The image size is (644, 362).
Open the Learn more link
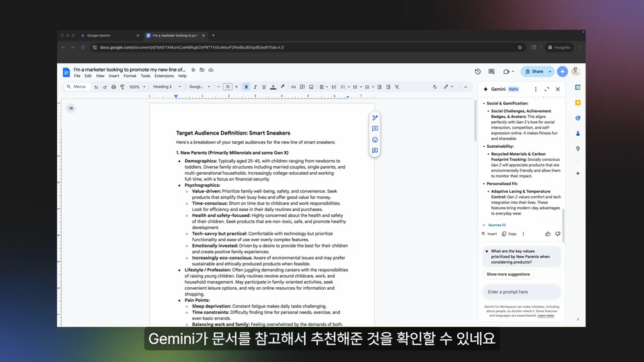coord(545,315)
